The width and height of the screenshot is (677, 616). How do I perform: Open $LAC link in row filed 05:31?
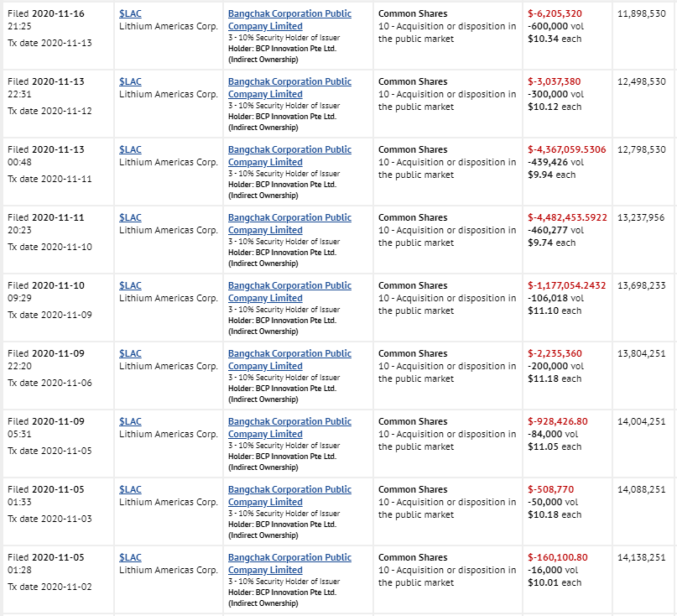click(130, 421)
